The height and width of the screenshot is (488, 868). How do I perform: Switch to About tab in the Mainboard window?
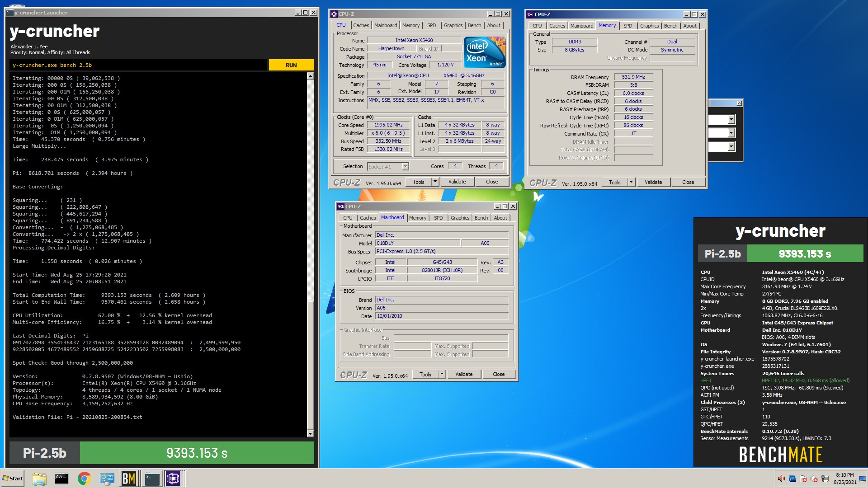coord(500,218)
